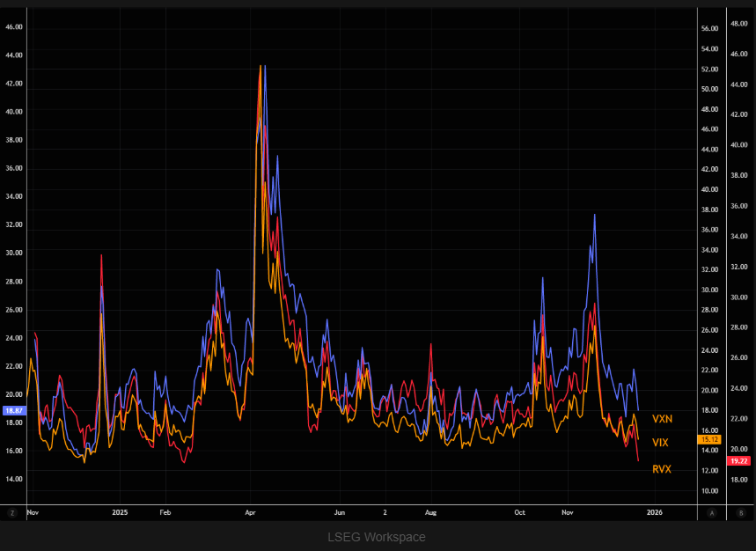Click the Oct label on time axis
The height and width of the screenshot is (551, 756).
520,511
